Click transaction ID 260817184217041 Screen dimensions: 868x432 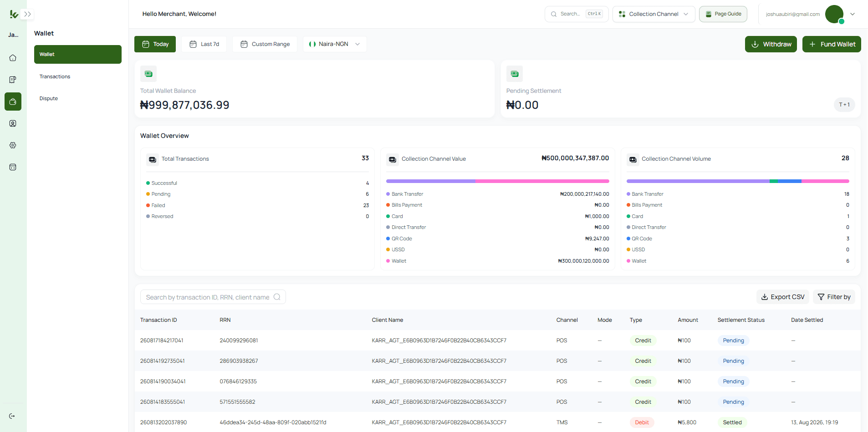(x=162, y=341)
